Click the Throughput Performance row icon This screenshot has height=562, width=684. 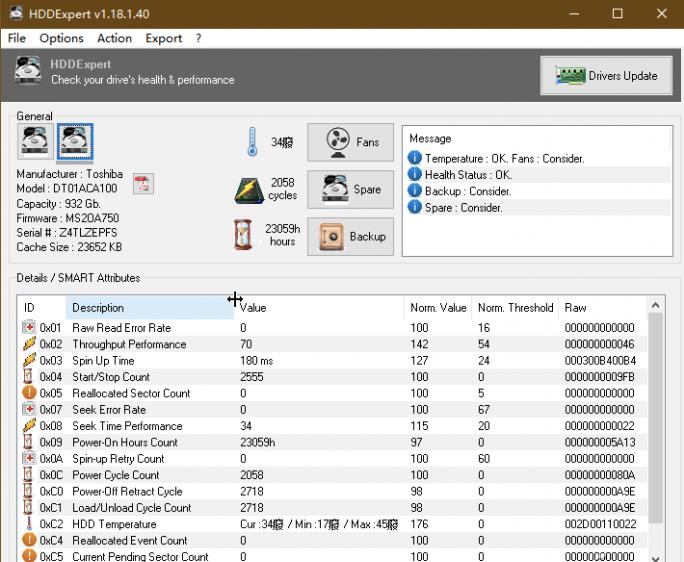[x=29, y=344]
